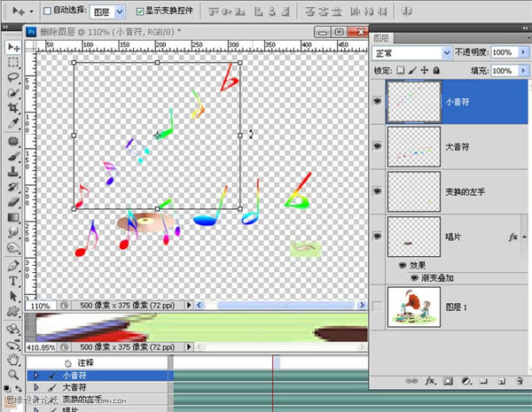Click the 渐变叠加 layer effect entry

pyautogui.click(x=438, y=277)
